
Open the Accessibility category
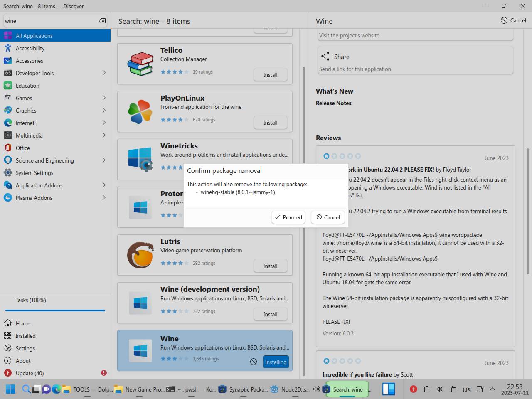(x=55, y=48)
